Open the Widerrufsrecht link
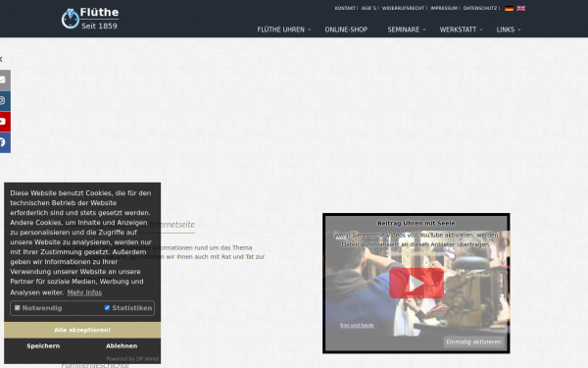Screen dimensions: 588x368 point(403,8)
